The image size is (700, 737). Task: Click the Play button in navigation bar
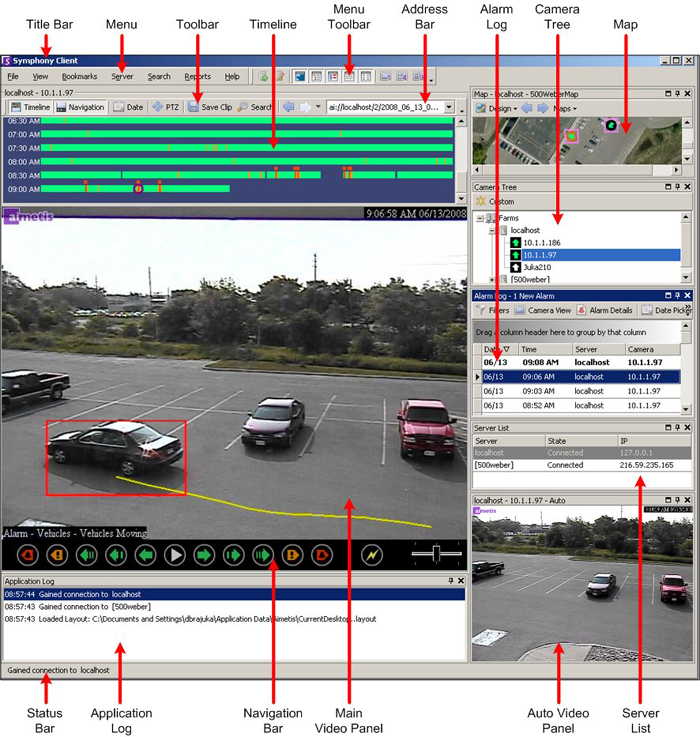coord(175,555)
